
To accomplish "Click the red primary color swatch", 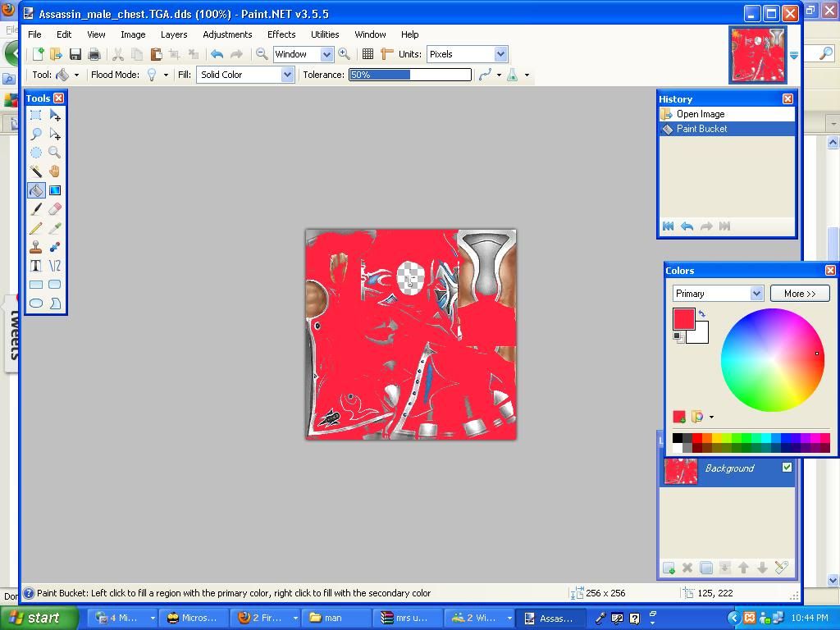I will click(x=683, y=318).
